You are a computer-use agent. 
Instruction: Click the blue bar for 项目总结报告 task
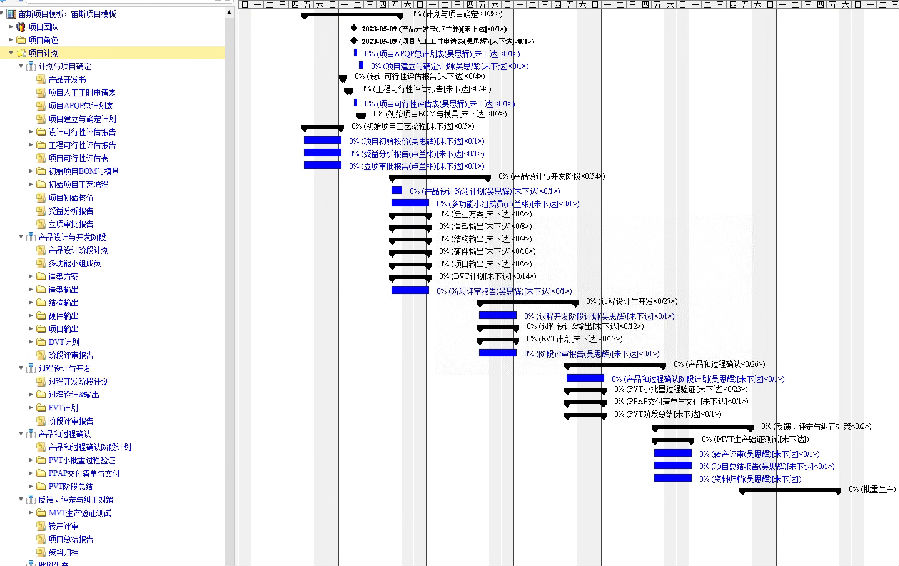pyautogui.click(x=673, y=466)
